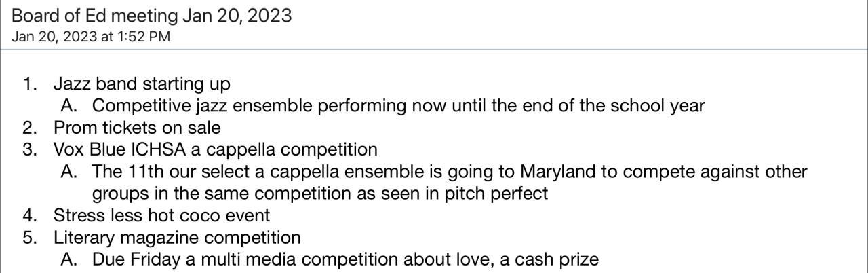Click the list number '3.' marker
The width and height of the screenshot is (868, 273).
click(29, 149)
